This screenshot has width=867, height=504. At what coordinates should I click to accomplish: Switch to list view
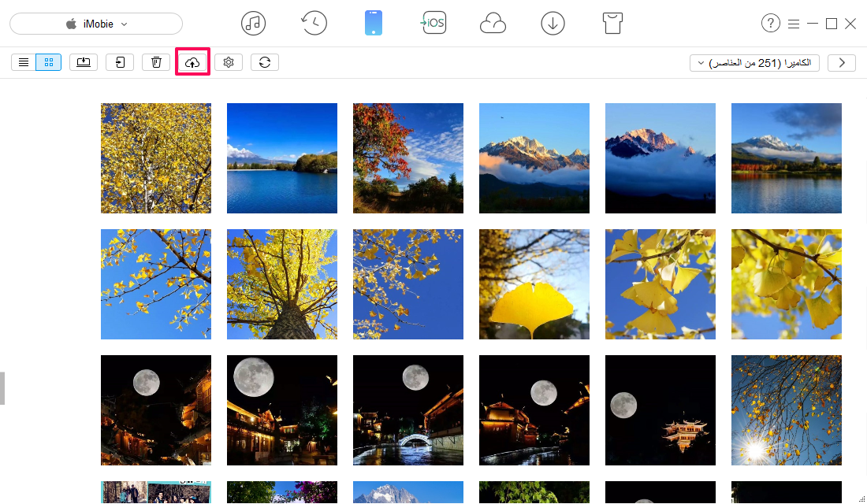pyautogui.click(x=23, y=62)
